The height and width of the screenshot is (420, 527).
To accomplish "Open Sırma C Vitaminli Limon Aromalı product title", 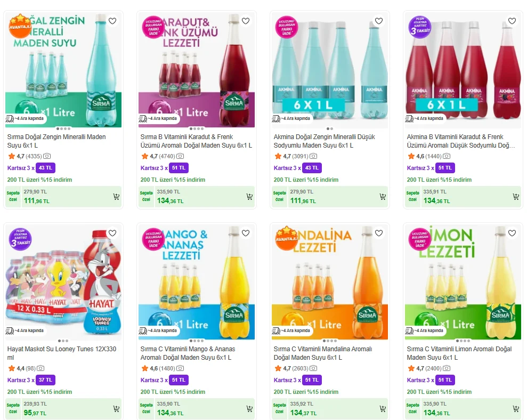I will tap(459, 353).
